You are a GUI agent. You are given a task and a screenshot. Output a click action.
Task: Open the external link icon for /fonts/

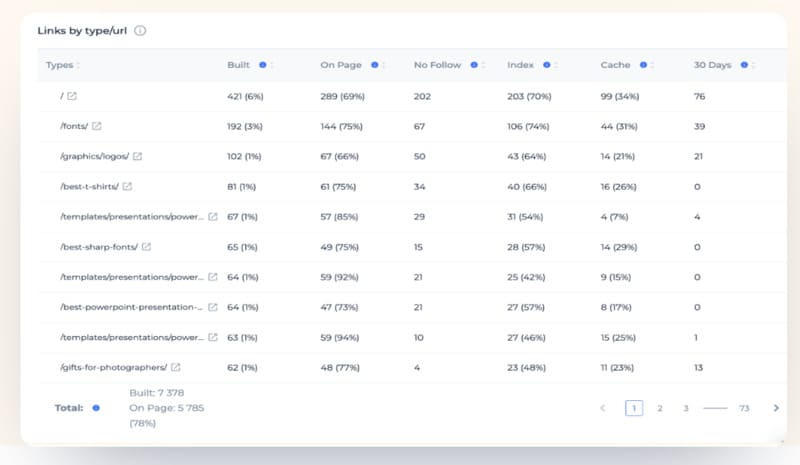pos(96,126)
